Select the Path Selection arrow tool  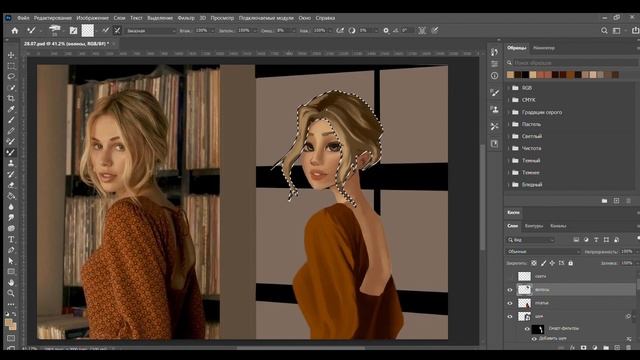tap(11, 261)
